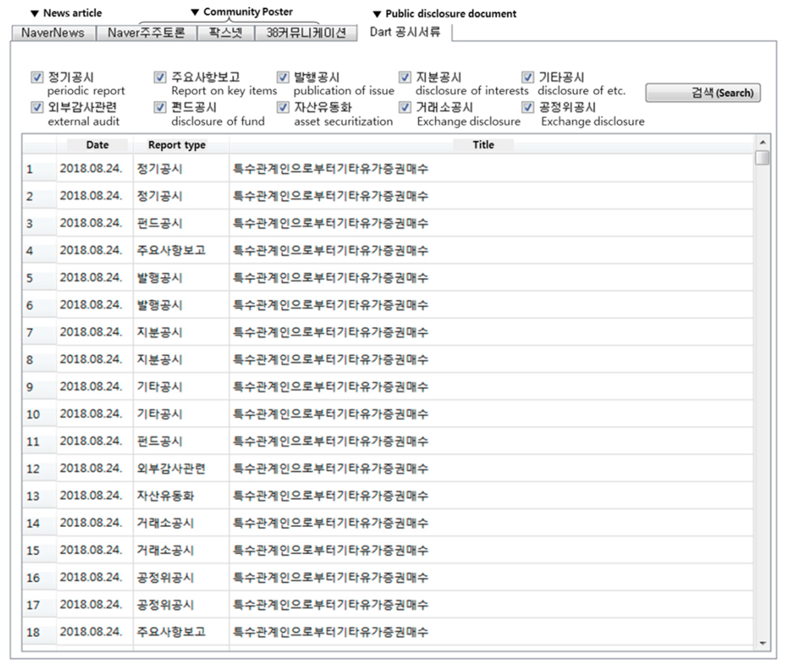Toggle the 발행공시 publication of issue checkbox
786x672 pixels.
pos(283,77)
